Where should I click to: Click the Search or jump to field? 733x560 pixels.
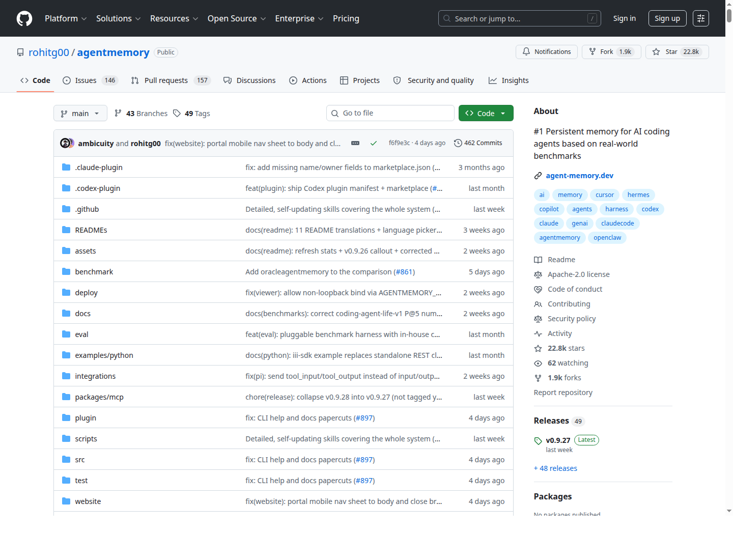click(520, 18)
